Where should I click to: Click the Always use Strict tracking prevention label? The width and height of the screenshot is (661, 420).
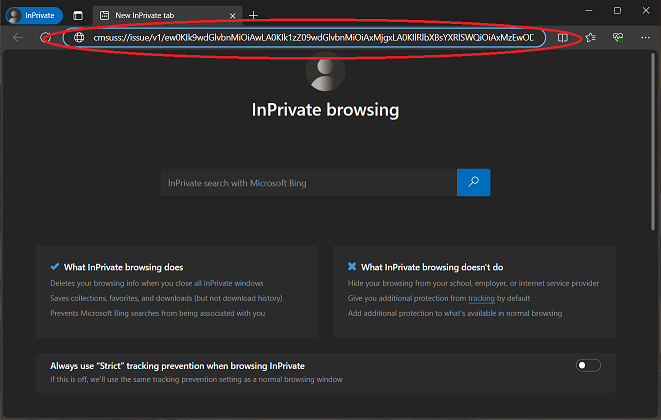coord(177,366)
